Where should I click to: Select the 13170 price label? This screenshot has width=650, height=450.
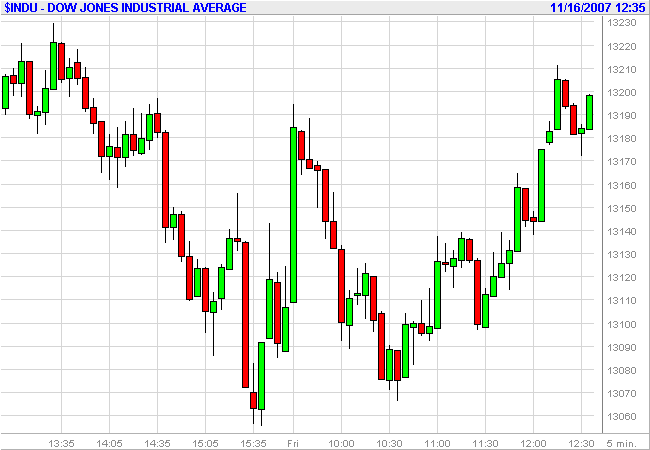tap(621, 161)
